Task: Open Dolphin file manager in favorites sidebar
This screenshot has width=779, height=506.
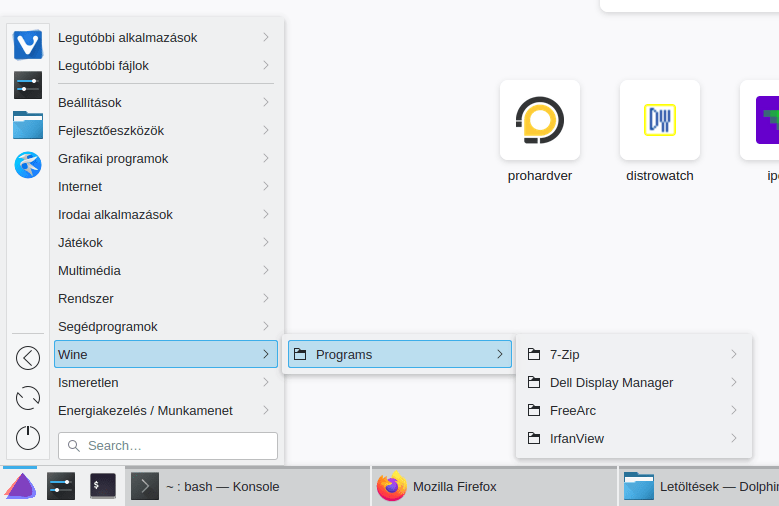Action: (x=28, y=125)
